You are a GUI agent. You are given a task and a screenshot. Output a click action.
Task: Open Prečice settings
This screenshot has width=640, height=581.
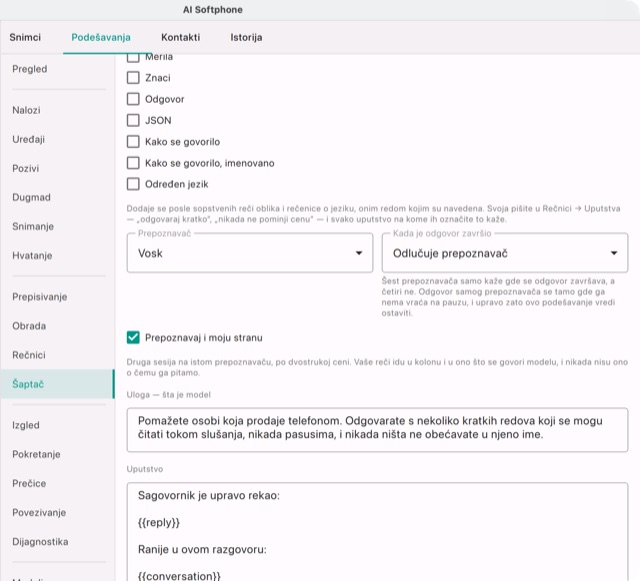click(58, 483)
